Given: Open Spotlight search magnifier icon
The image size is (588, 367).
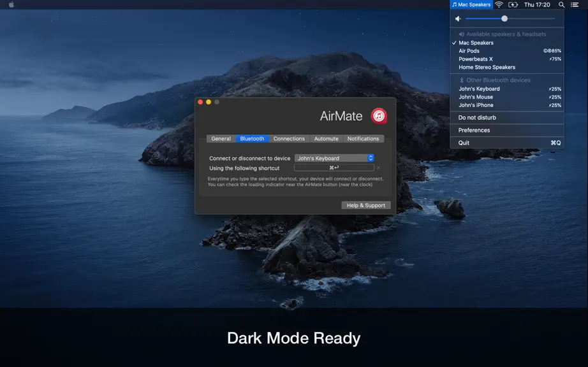Looking at the screenshot, I should 561,4.
